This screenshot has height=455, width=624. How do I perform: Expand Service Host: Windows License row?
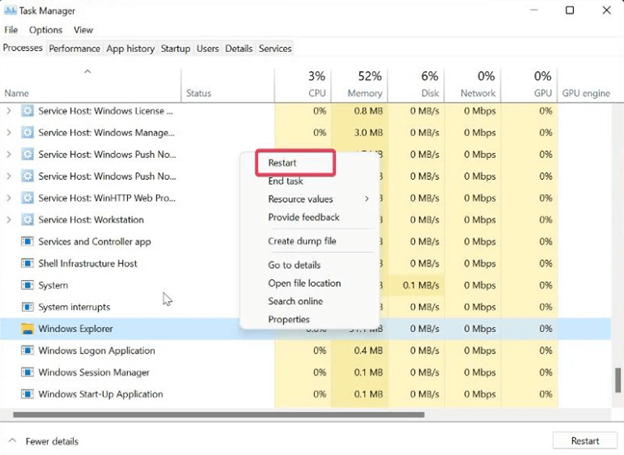(9, 111)
